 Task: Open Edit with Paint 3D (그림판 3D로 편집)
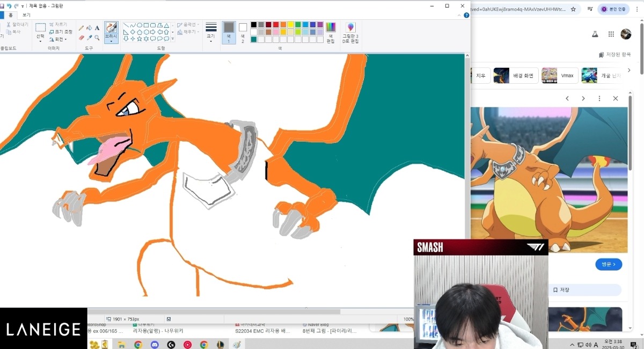click(350, 33)
